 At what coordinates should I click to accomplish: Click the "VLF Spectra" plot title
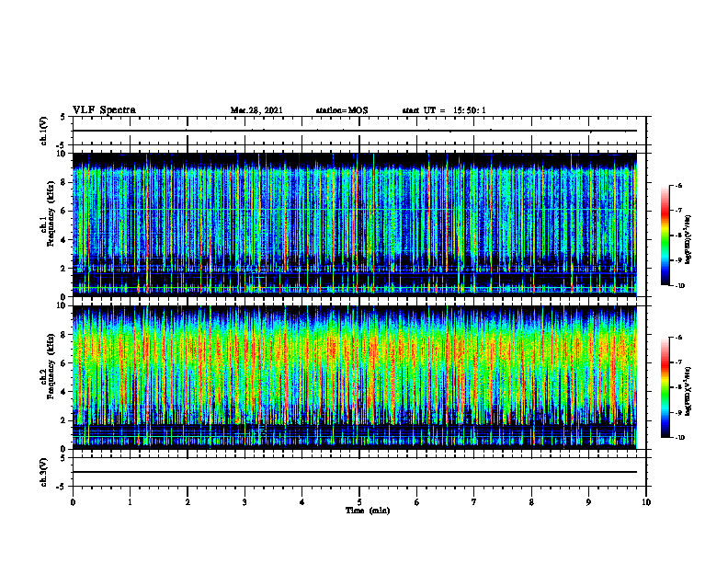click(x=104, y=110)
